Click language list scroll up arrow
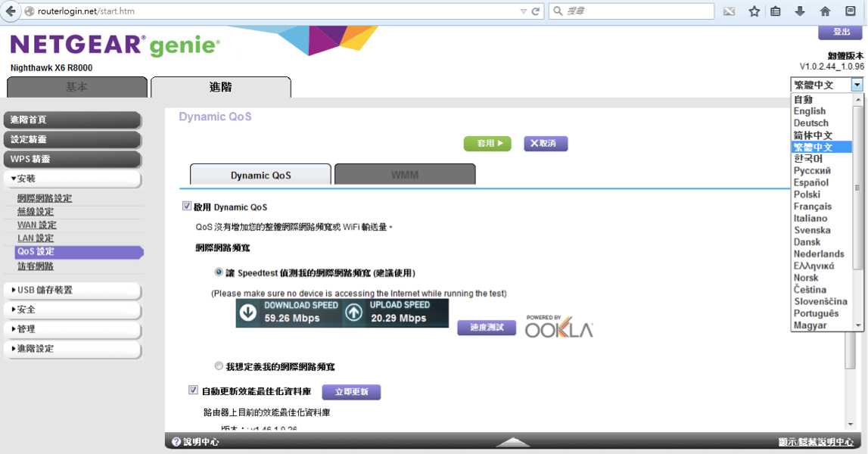The height and width of the screenshot is (454, 868). tap(858, 100)
